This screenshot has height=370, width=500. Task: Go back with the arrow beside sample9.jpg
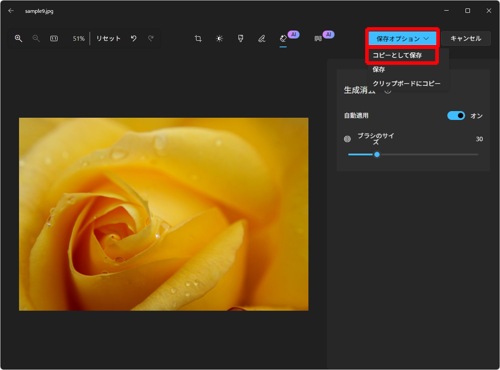[x=11, y=11]
